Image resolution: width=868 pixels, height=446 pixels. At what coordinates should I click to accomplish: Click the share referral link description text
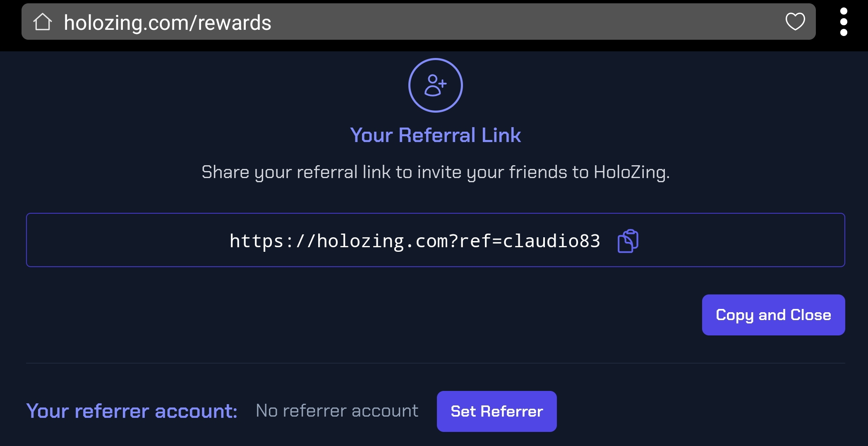pos(435,172)
